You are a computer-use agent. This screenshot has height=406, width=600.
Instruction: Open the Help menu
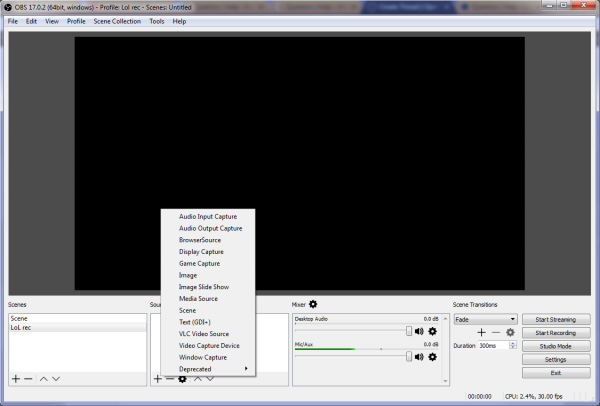coord(179,21)
